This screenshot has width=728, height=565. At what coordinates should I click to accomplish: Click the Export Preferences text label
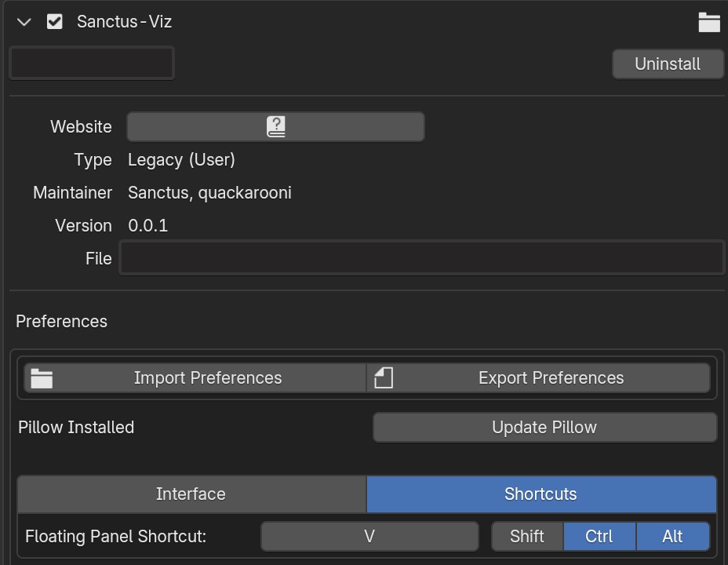click(x=551, y=378)
